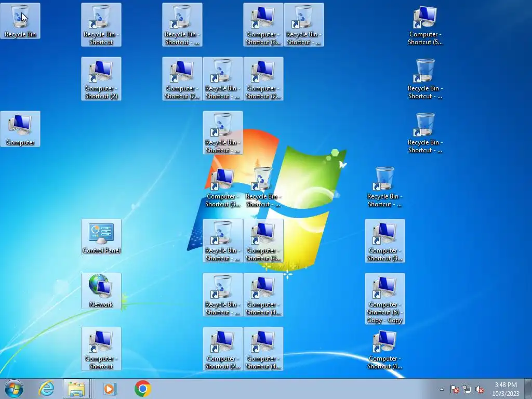Select the original Recycle Bin desktop icon
Image resolution: width=532 pixels, height=399 pixels.
20,21
